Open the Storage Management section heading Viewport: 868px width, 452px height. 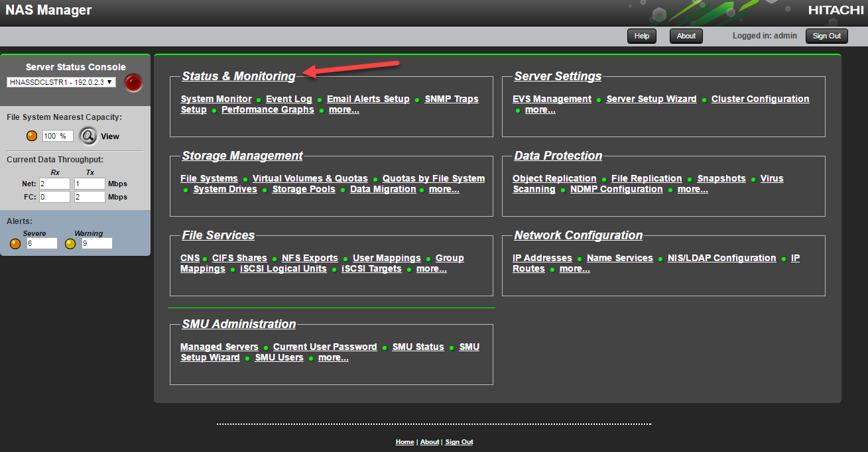click(242, 156)
